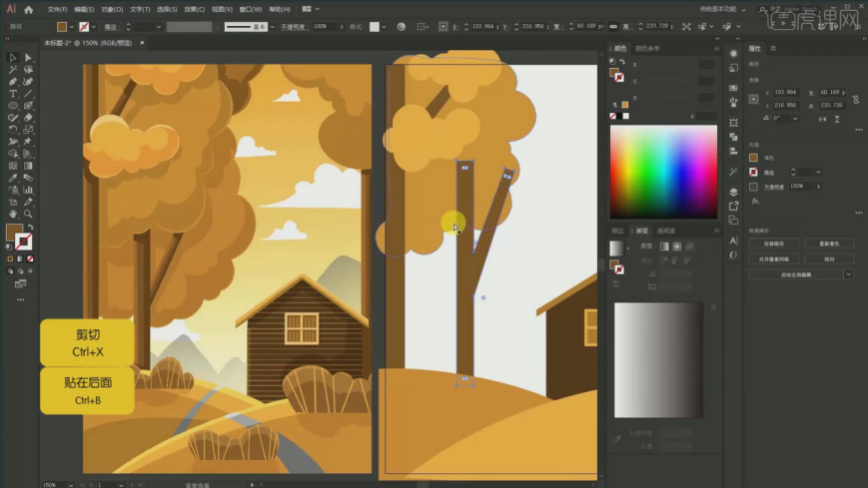Viewport: 868px width, 488px height.
Task: Select the radial gradient type button
Action: pos(676,246)
